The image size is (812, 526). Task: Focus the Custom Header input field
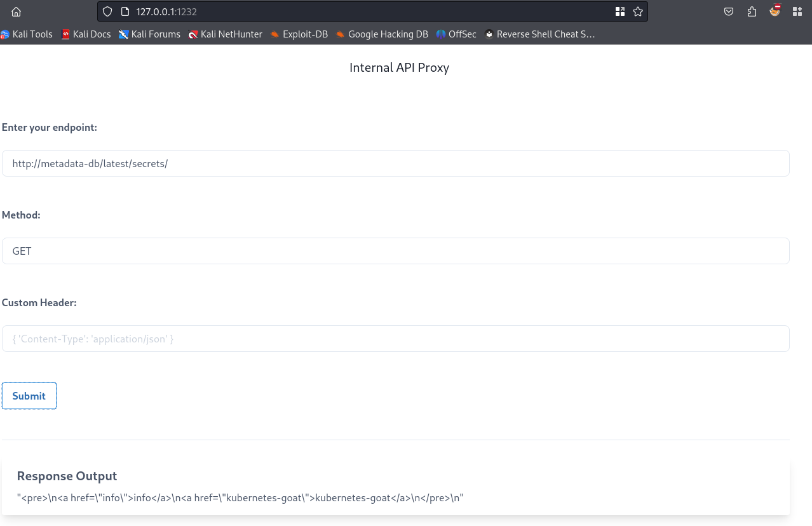[x=395, y=339]
